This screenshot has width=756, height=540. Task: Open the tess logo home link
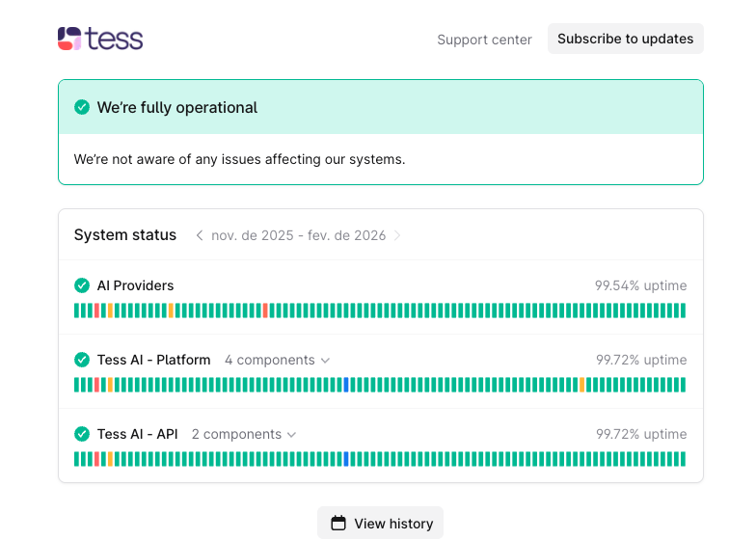100,39
